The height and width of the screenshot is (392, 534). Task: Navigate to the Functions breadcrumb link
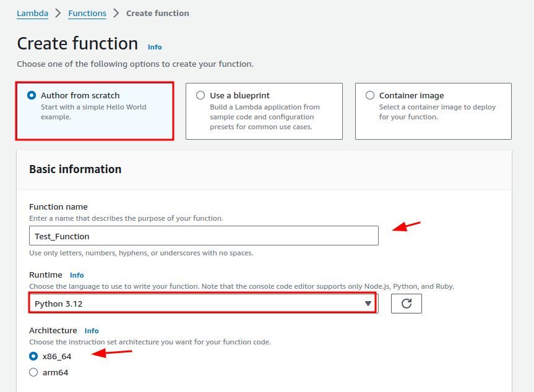[x=87, y=13]
